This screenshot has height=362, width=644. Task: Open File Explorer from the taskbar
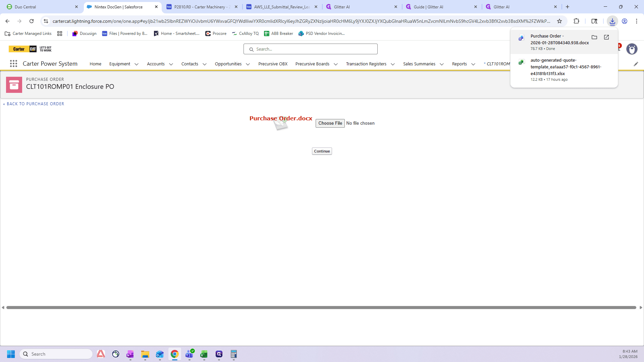tap(145, 354)
